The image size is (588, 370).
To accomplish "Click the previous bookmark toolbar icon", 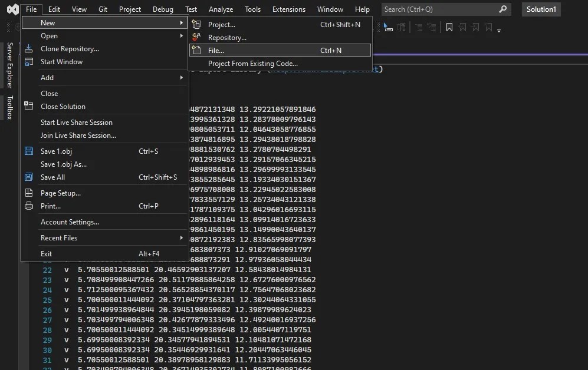I will coord(462,27).
